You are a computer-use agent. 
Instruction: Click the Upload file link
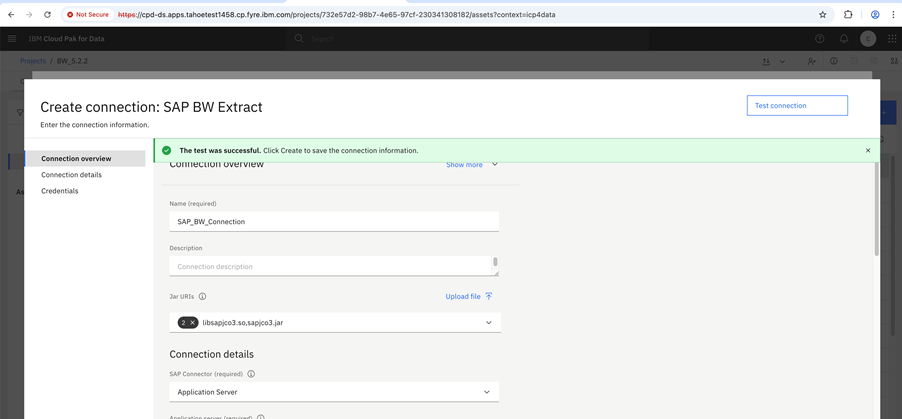[463, 296]
